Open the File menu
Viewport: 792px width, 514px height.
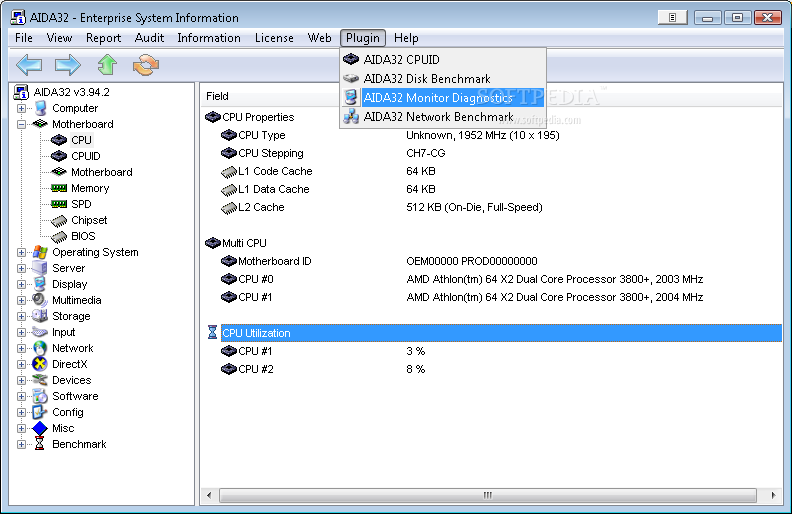coord(24,38)
